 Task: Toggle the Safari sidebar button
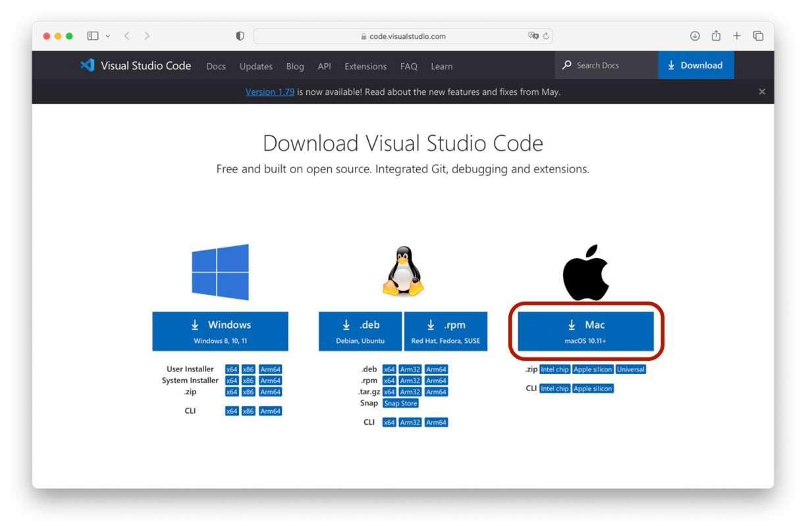(x=93, y=36)
